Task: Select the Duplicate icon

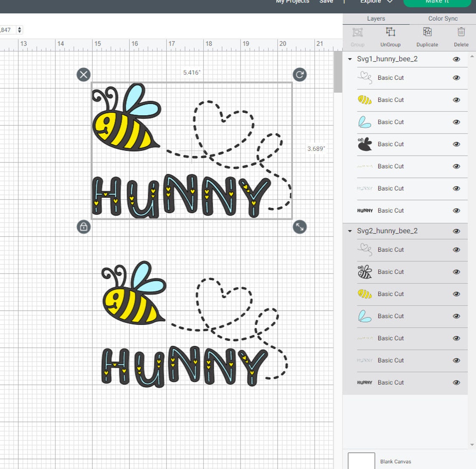Action: (427, 37)
